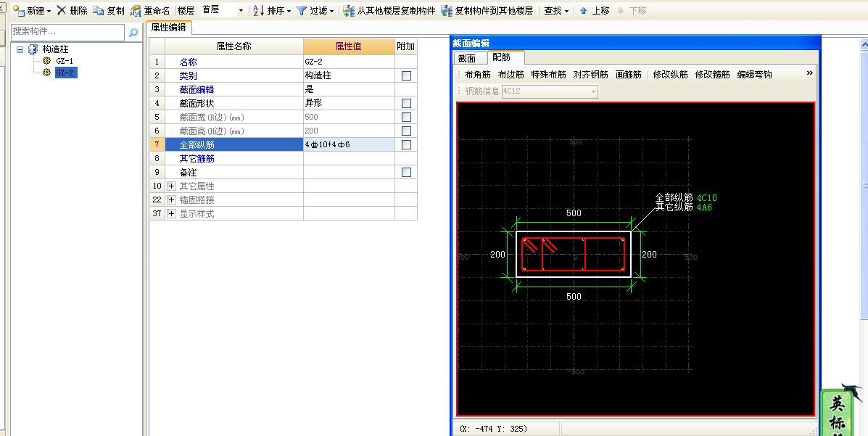Expand the 其它属性 group
The height and width of the screenshot is (436, 868).
172,186
